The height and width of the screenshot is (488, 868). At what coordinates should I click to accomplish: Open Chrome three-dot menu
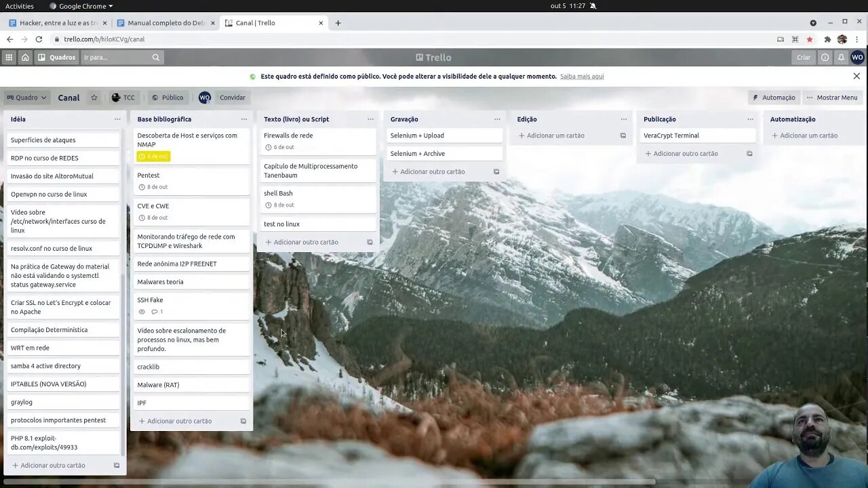tap(857, 39)
